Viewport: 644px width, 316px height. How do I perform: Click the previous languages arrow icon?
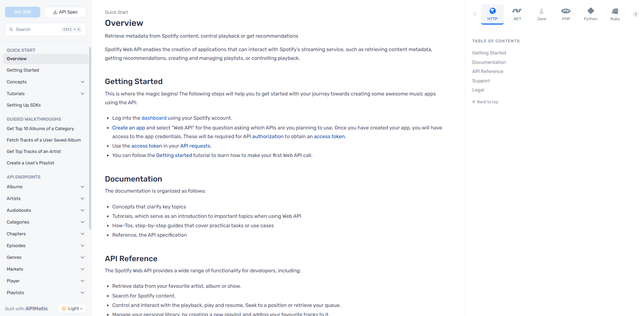475,14
